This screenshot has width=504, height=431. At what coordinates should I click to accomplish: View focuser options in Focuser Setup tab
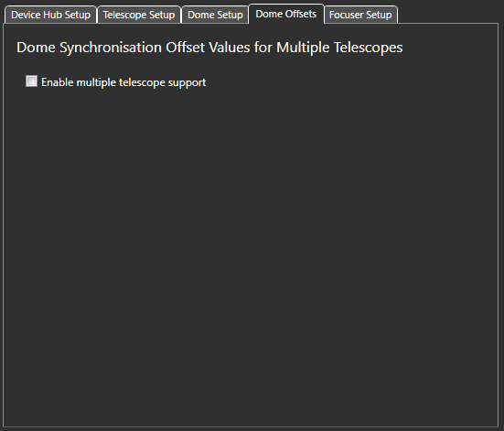(360, 15)
